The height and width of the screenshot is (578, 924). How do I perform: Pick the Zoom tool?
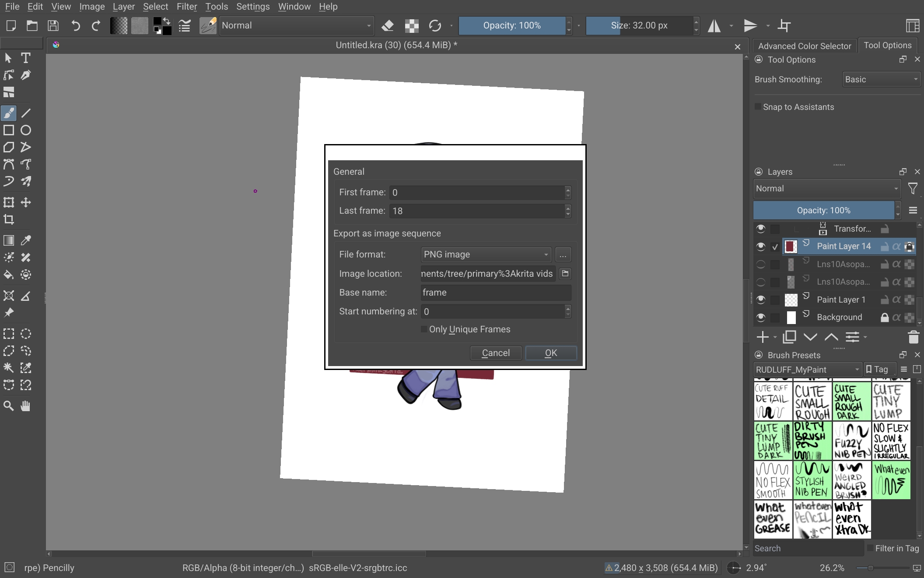click(x=9, y=406)
